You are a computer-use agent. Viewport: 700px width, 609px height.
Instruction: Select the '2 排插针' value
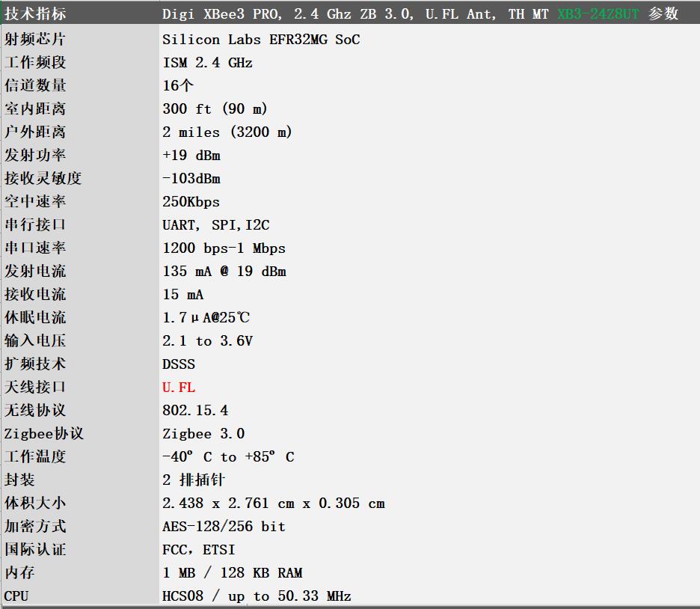tap(194, 480)
